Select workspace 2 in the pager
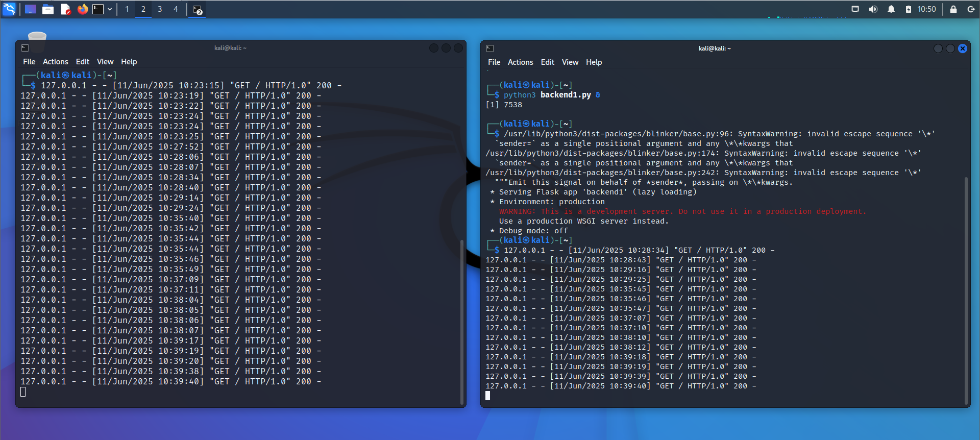The width and height of the screenshot is (980, 440). point(143,9)
